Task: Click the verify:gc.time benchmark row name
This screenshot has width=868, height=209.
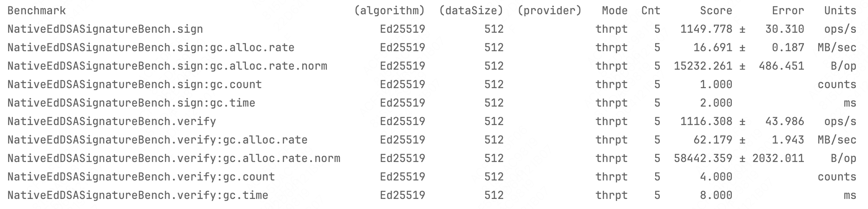Action: click(138, 196)
